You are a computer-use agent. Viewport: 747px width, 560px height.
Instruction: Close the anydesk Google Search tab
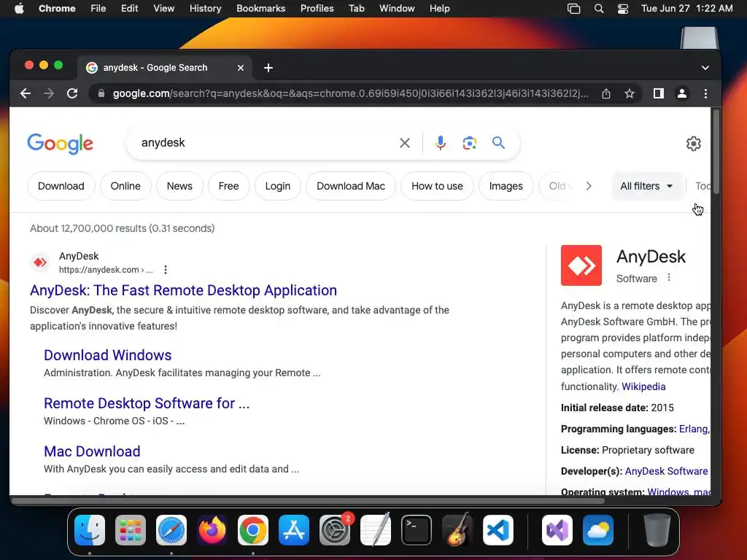click(241, 68)
